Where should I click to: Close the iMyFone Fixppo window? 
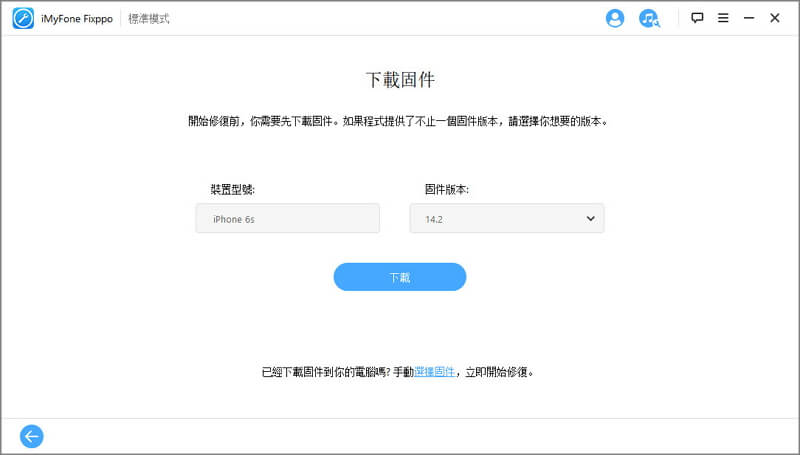774,18
